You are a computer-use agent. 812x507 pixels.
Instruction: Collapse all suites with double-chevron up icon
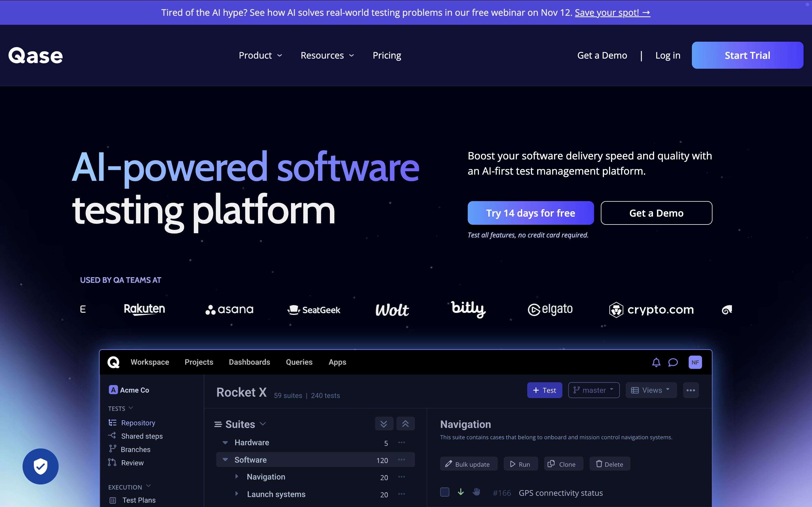tap(405, 424)
